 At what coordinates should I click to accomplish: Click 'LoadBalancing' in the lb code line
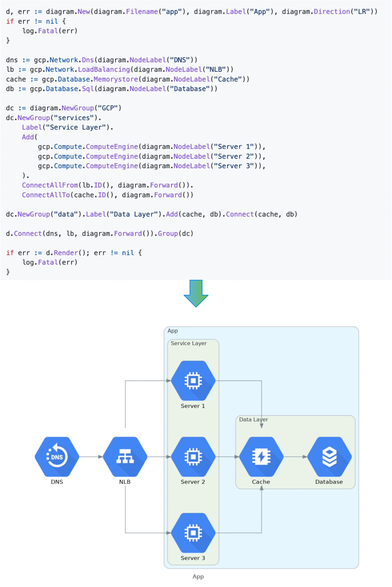(x=104, y=69)
